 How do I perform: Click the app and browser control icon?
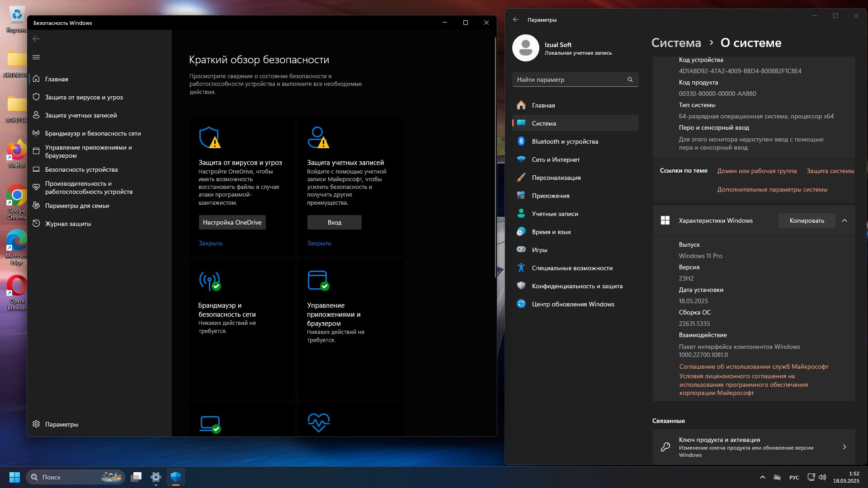(318, 281)
